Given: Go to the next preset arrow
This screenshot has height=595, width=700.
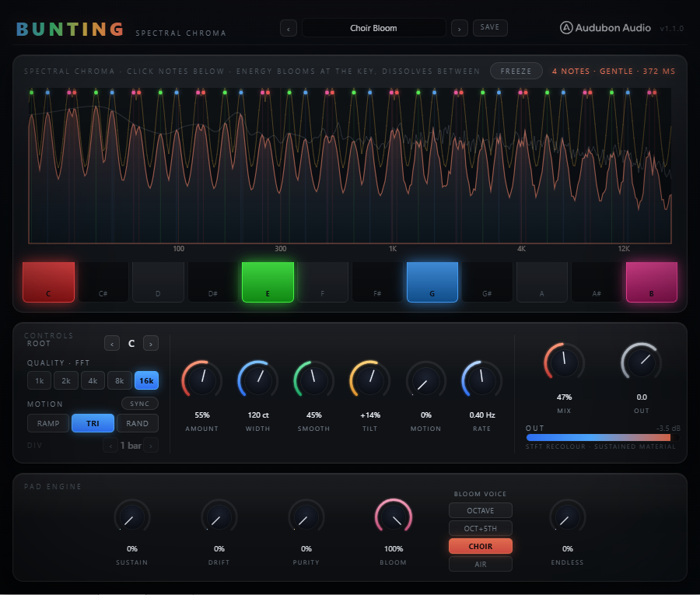Looking at the screenshot, I should click(460, 28).
